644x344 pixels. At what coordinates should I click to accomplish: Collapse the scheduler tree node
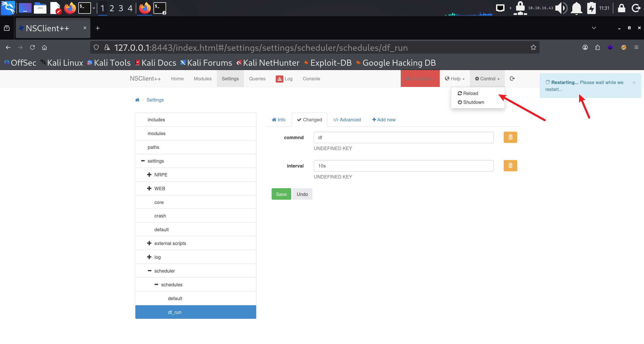(x=149, y=271)
